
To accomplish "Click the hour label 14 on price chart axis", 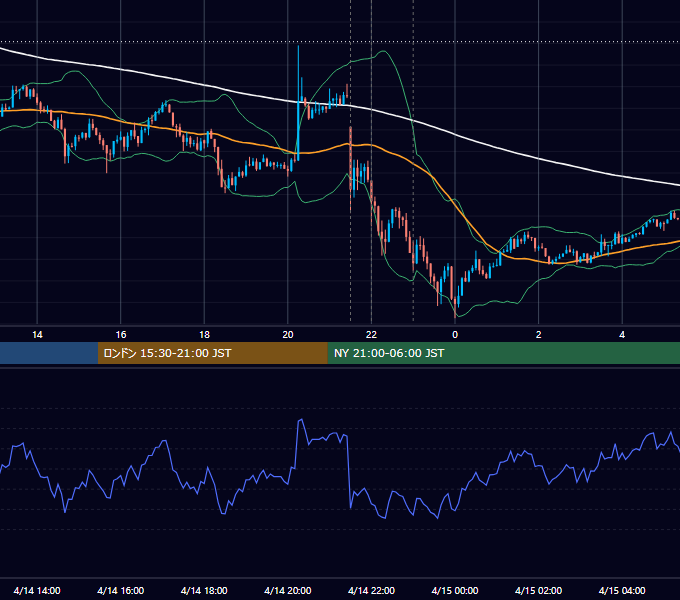I will (37, 335).
